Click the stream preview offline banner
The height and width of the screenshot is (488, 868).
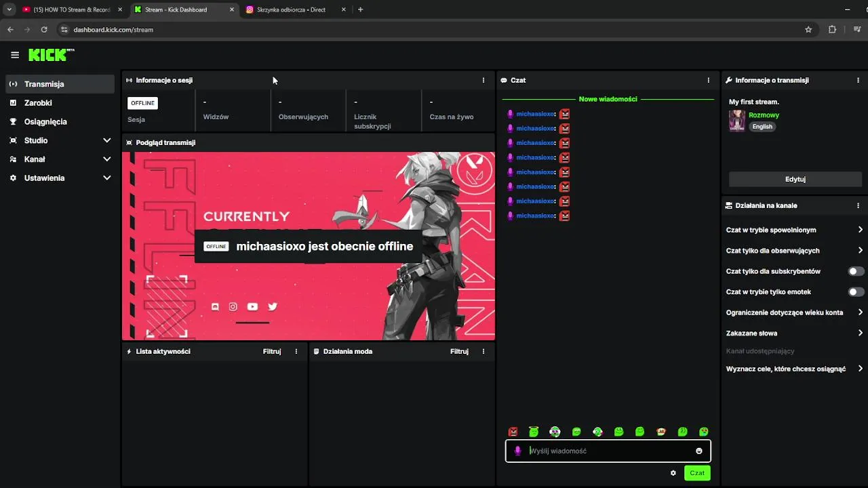(309, 246)
